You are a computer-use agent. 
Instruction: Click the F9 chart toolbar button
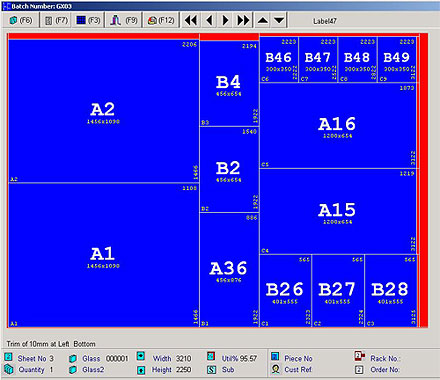124,21
